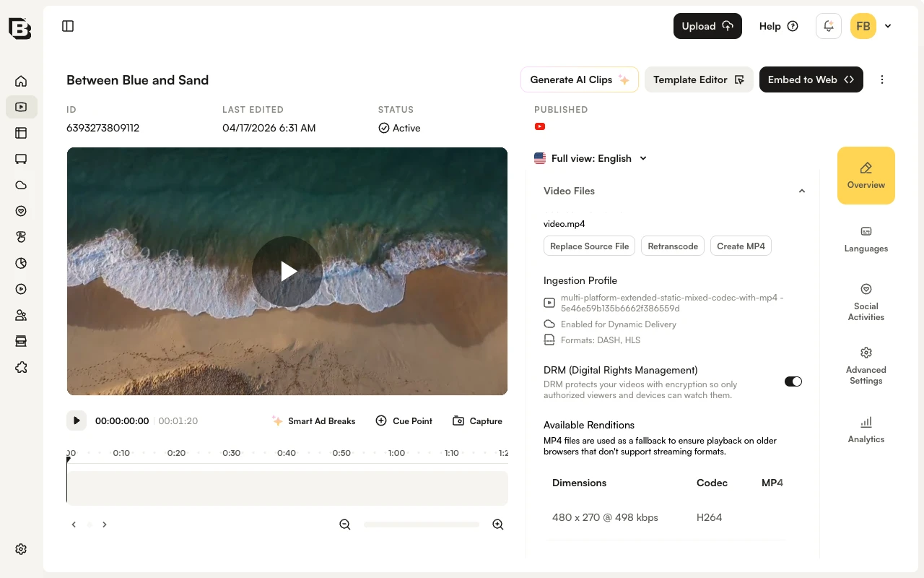
Task: Click the video title Between Blue and Sand
Action: pyautogui.click(x=138, y=80)
